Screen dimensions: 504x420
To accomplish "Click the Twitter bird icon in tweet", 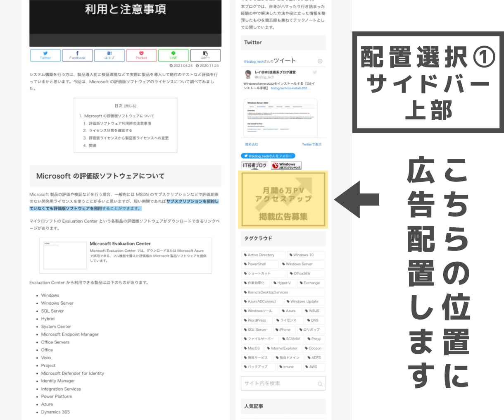I will click(315, 72).
